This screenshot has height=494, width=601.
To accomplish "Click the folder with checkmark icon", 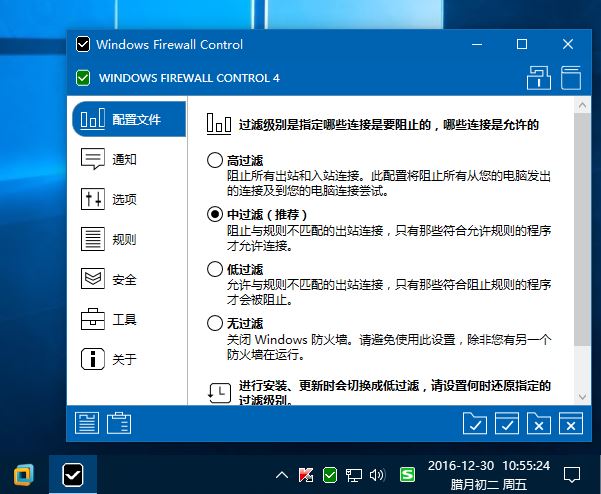I will [x=475, y=424].
